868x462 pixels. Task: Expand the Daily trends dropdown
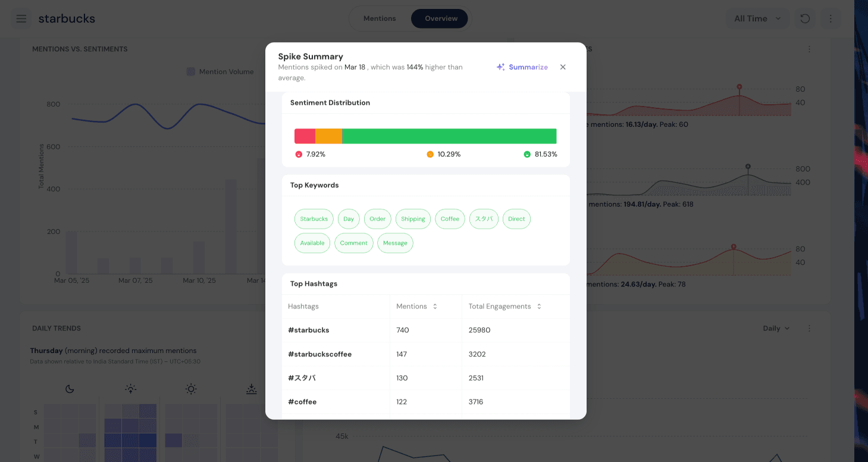coord(776,329)
